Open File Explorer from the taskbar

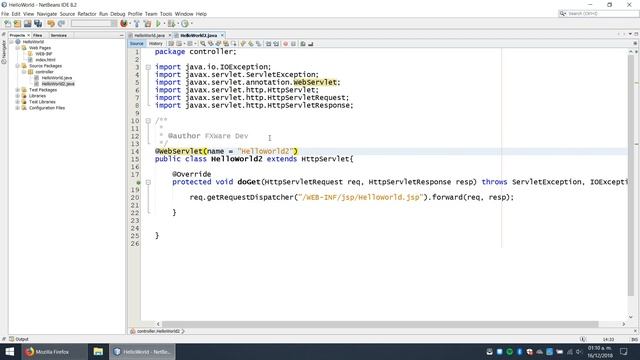98,351
